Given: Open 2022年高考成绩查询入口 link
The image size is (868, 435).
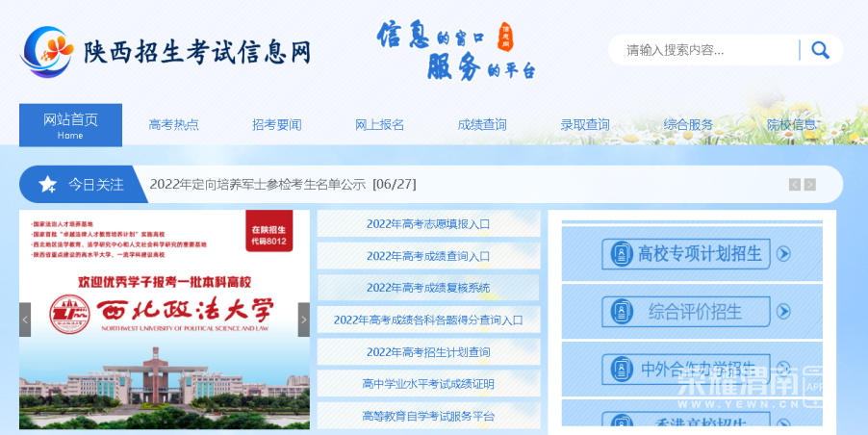Looking at the screenshot, I should (x=428, y=256).
